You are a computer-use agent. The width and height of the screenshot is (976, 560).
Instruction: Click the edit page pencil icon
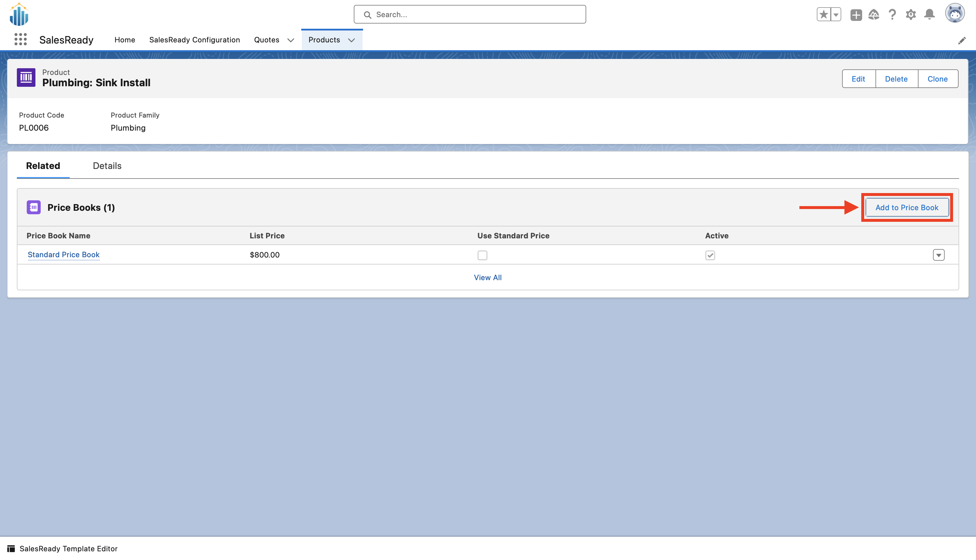(962, 40)
